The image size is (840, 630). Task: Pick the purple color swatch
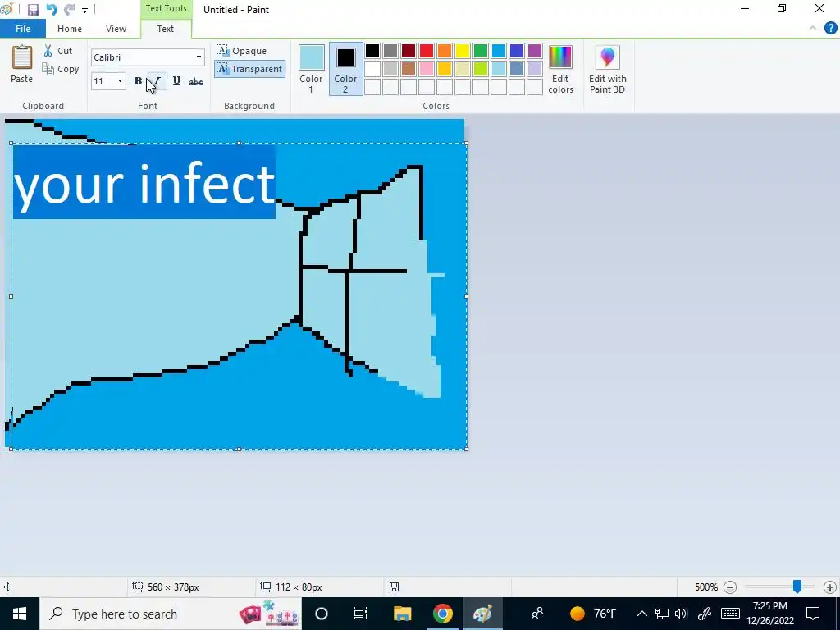click(x=535, y=51)
